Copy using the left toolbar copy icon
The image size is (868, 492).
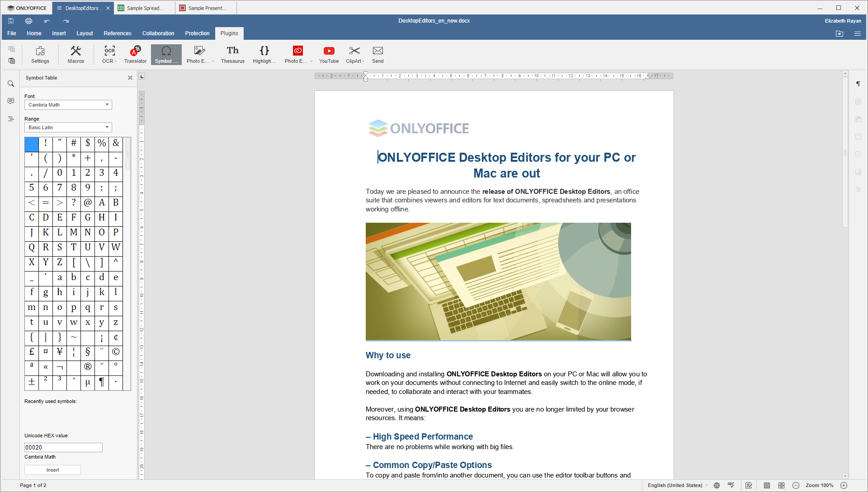[12, 49]
